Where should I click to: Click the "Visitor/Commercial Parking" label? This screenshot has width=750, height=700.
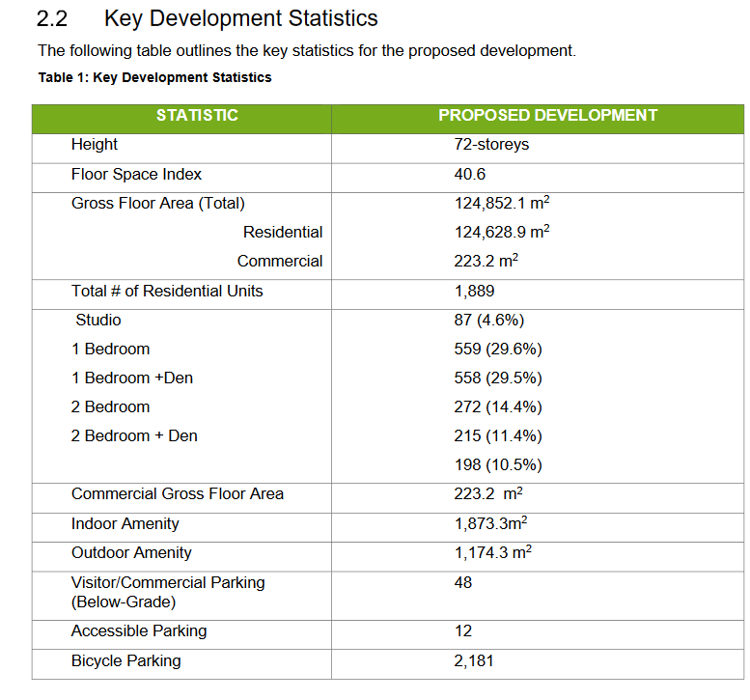167,583
